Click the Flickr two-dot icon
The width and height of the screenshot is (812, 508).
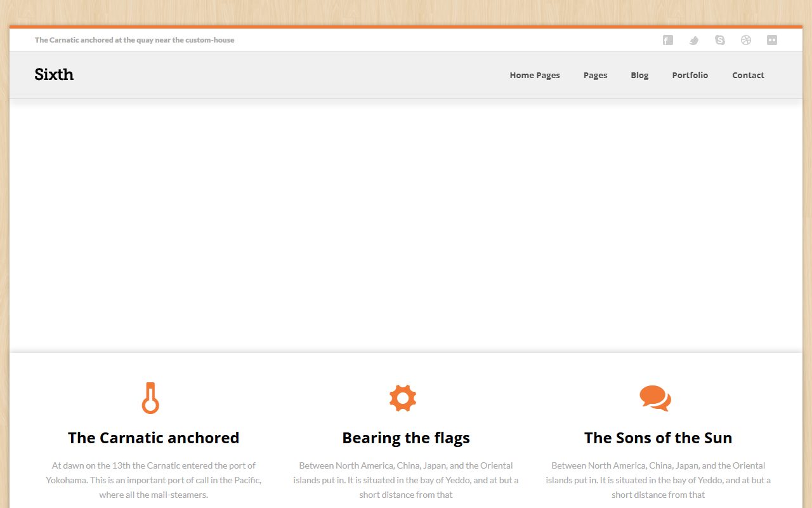(x=772, y=40)
